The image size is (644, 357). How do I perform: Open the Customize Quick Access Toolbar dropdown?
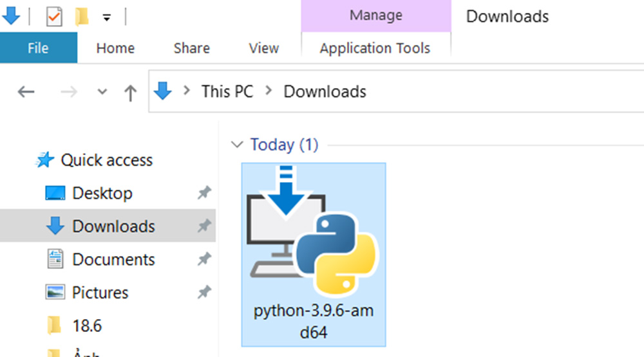(x=106, y=17)
